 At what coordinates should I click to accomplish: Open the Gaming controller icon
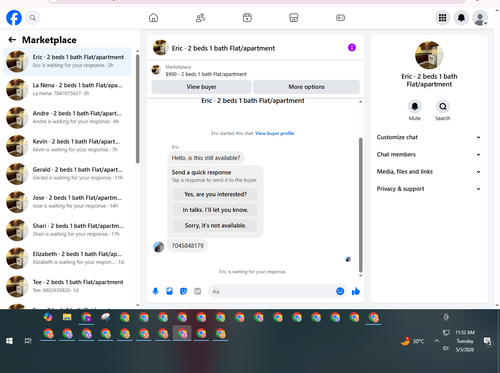tap(340, 18)
